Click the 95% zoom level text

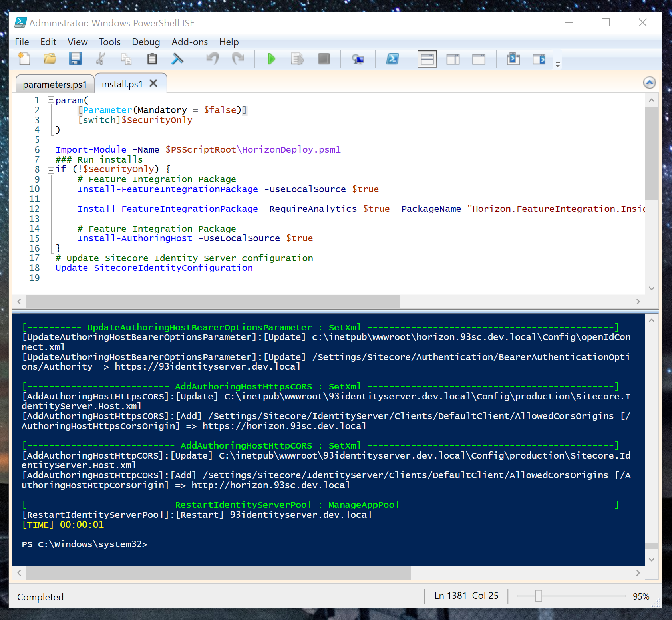(x=641, y=596)
